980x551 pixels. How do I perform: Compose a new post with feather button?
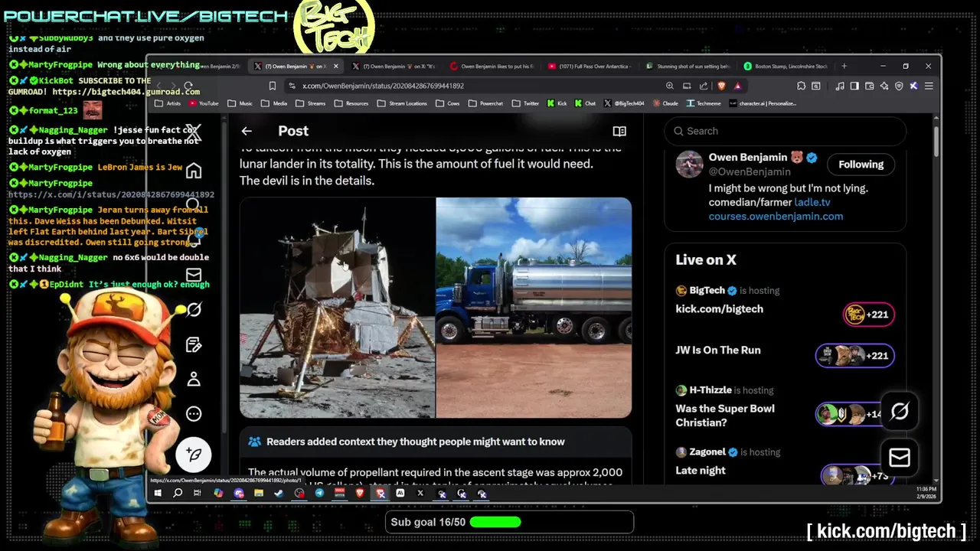pos(194,455)
